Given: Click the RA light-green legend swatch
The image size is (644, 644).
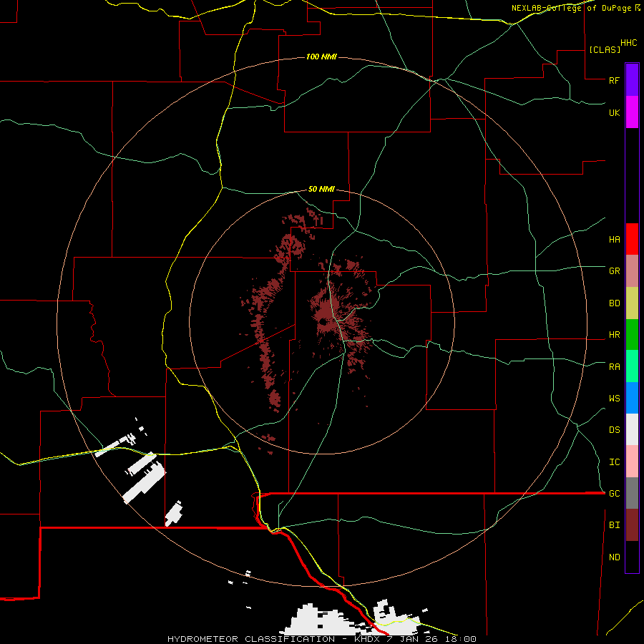Looking at the screenshot, I should tap(632, 366).
